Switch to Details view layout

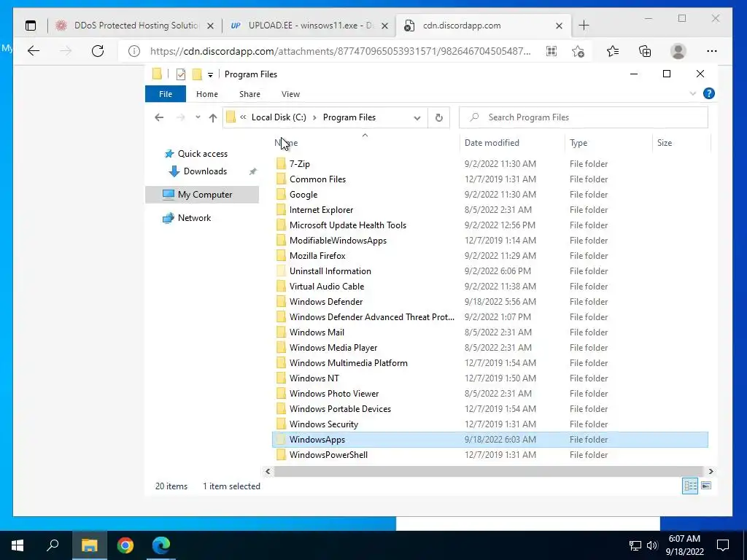[690, 486]
